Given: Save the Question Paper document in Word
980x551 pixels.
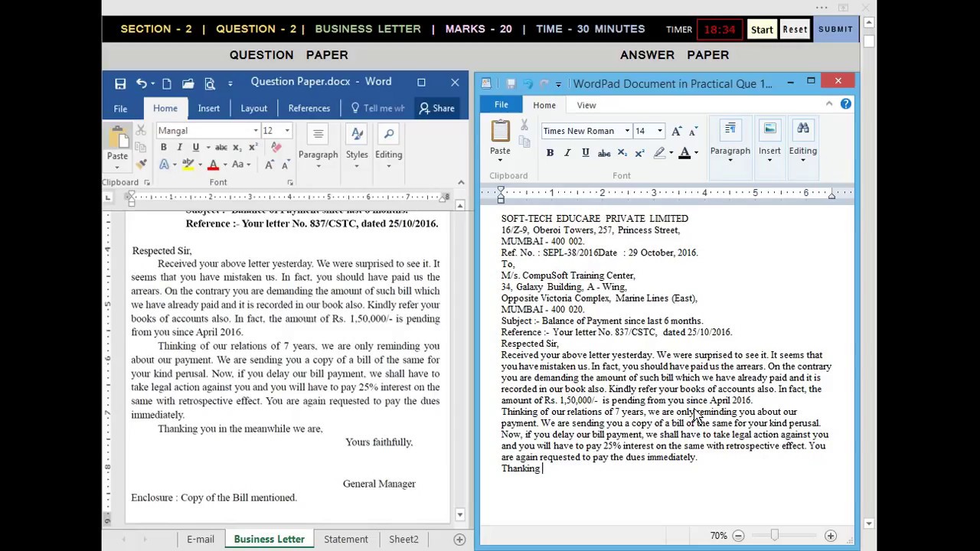Looking at the screenshot, I should pyautogui.click(x=120, y=83).
